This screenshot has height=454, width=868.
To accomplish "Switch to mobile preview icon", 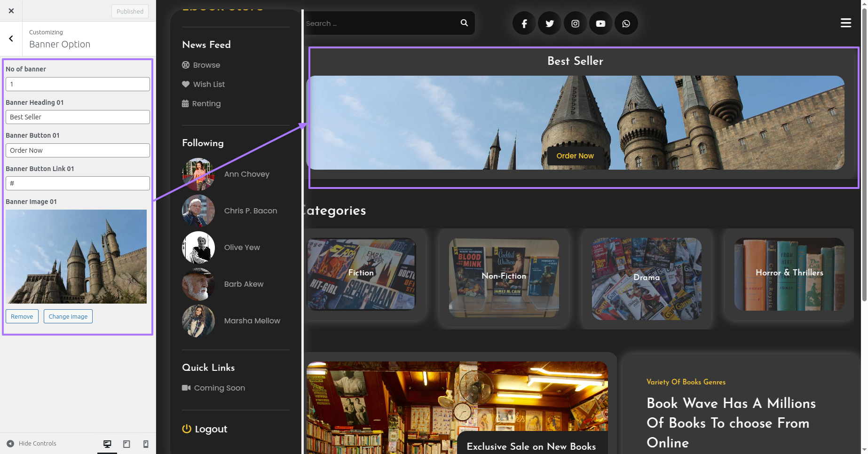I will tap(146, 444).
